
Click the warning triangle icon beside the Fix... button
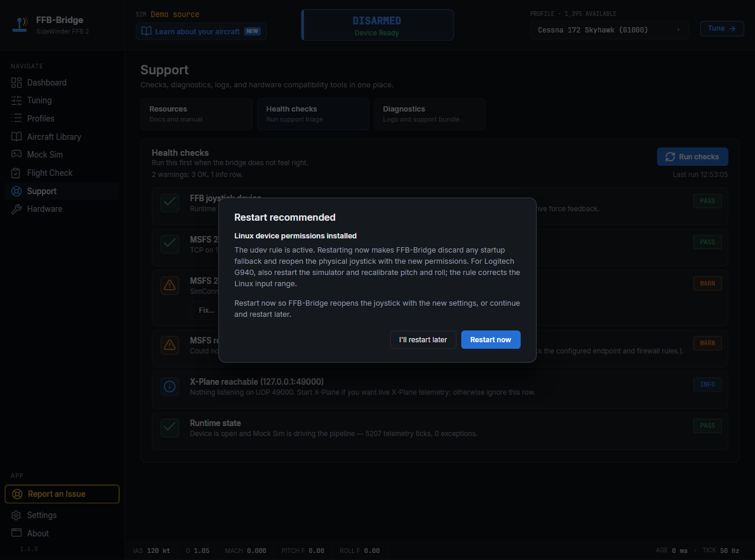(170, 285)
